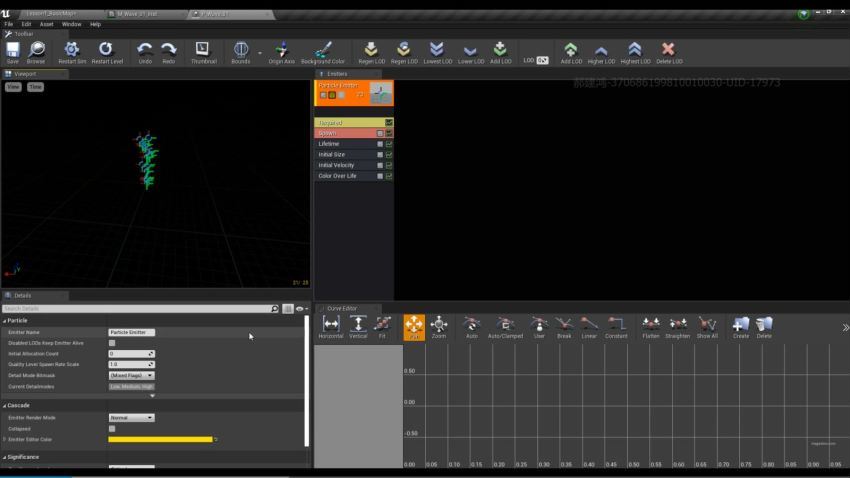The image size is (850, 478).
Task: Open the Help menu
Action: click(95, 24)
